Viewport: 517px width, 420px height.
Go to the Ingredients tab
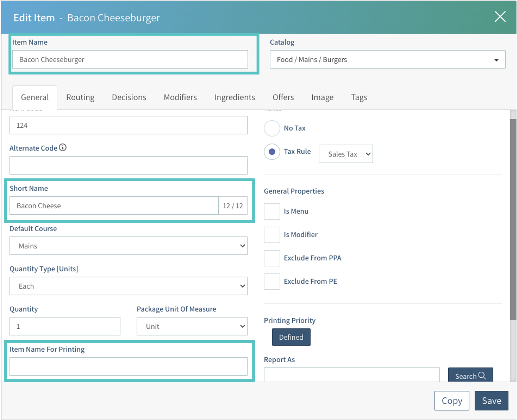click(234, 97)
